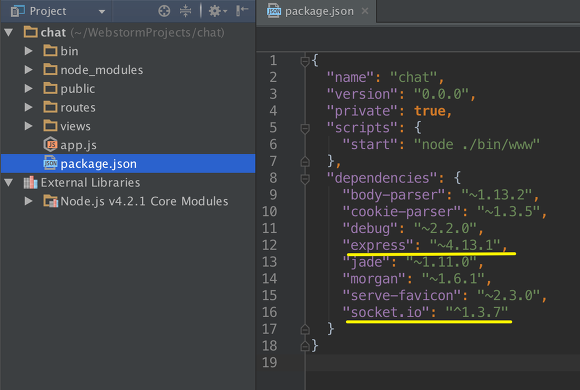Image resolution: width=580 pixels, height=390 pixels.
Task: Select app.js in the project tree
Action: (78, 145)
